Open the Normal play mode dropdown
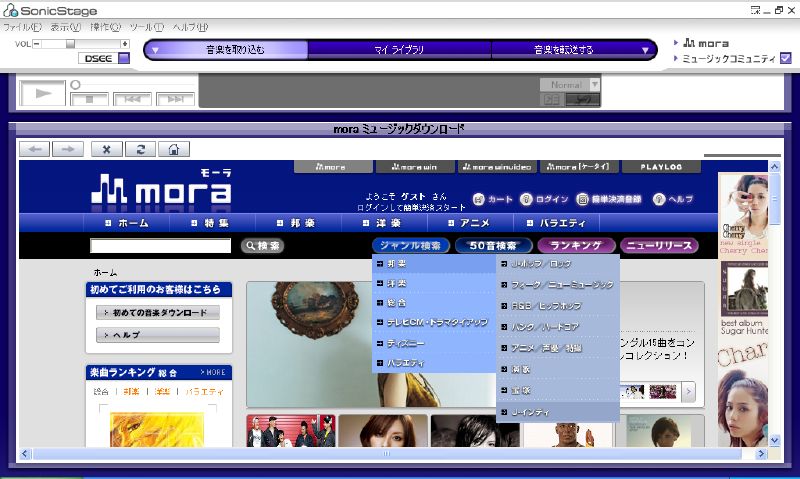 [x=594, y=85]
